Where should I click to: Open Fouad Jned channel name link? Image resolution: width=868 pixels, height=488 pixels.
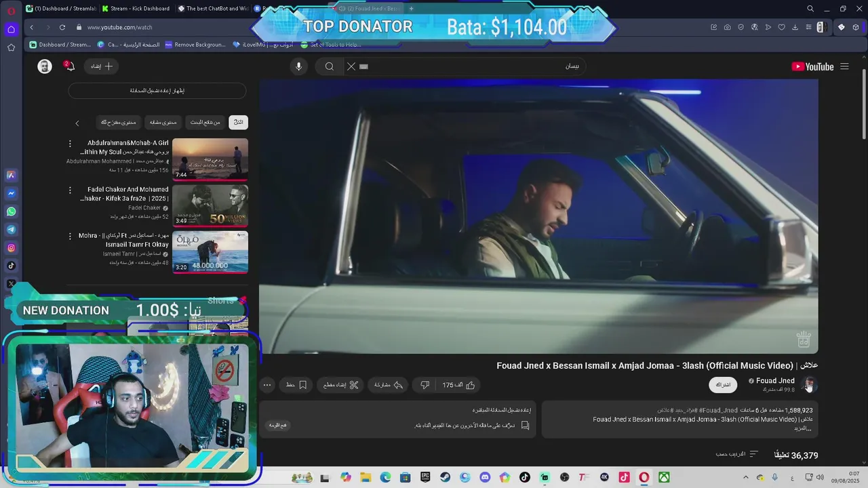click(775, 381)
